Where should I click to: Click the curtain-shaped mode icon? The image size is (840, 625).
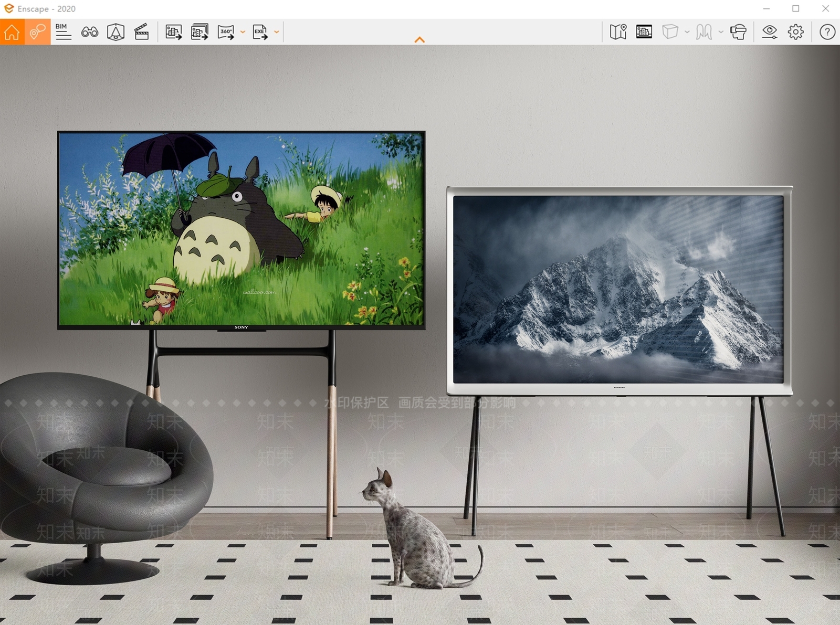point(704,32)
